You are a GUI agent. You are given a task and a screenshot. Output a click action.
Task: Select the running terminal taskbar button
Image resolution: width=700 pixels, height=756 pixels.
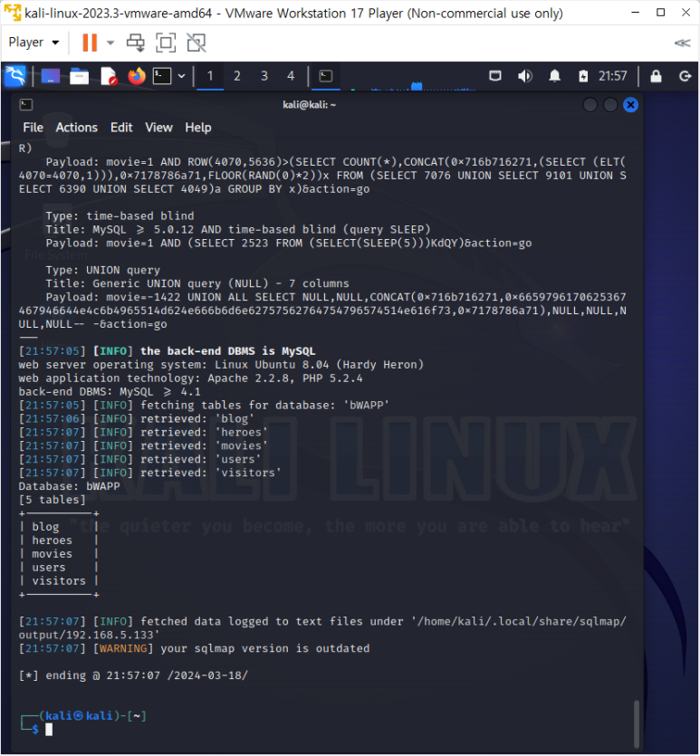coord(326,76)
